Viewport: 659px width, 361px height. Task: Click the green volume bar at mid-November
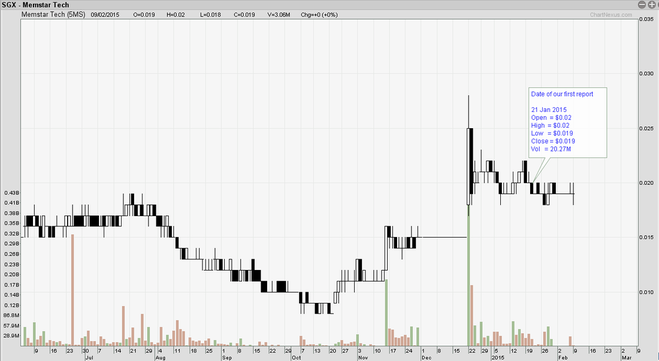[386, 313]
